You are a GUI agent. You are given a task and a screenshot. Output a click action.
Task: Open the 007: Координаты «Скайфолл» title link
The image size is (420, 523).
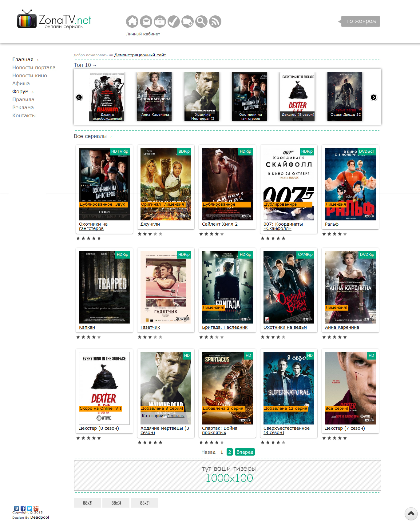(x=283, y=227)
